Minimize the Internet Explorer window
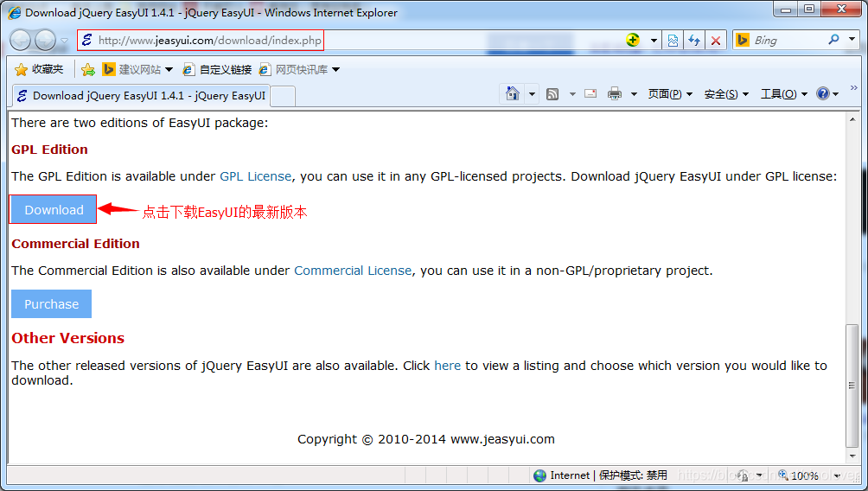The height and width of the screenshot is (491, 868). coord(786,9)
